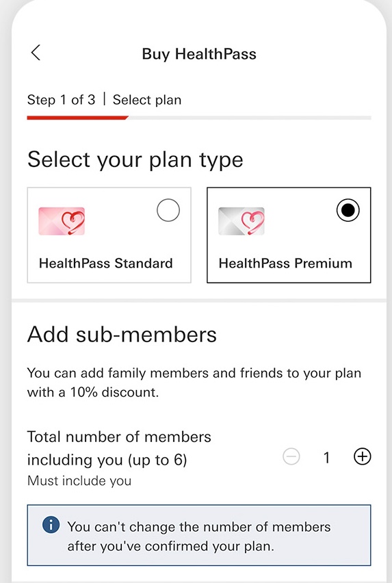Click the blue info icon in the notice

click(x=51, y=525)
